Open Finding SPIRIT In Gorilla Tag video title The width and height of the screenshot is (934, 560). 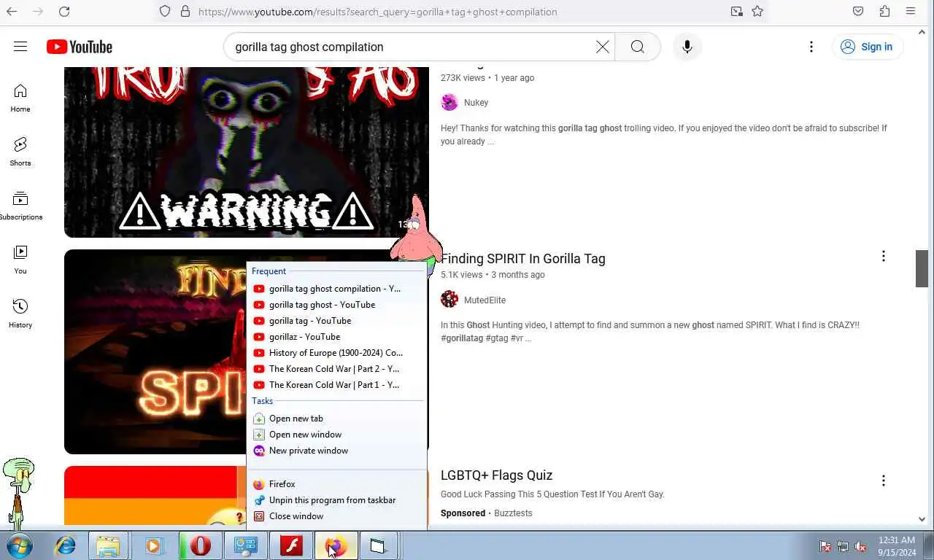click(523, 258)
